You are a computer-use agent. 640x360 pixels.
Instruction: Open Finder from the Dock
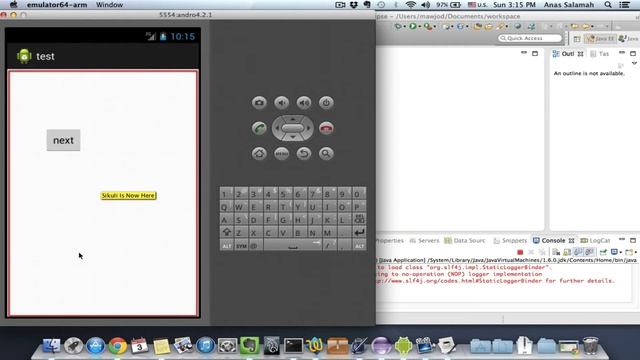pos(51,345)
